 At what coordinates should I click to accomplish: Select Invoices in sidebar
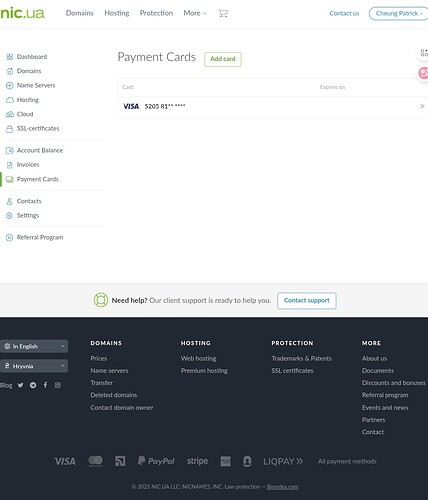tap(28, 165)
